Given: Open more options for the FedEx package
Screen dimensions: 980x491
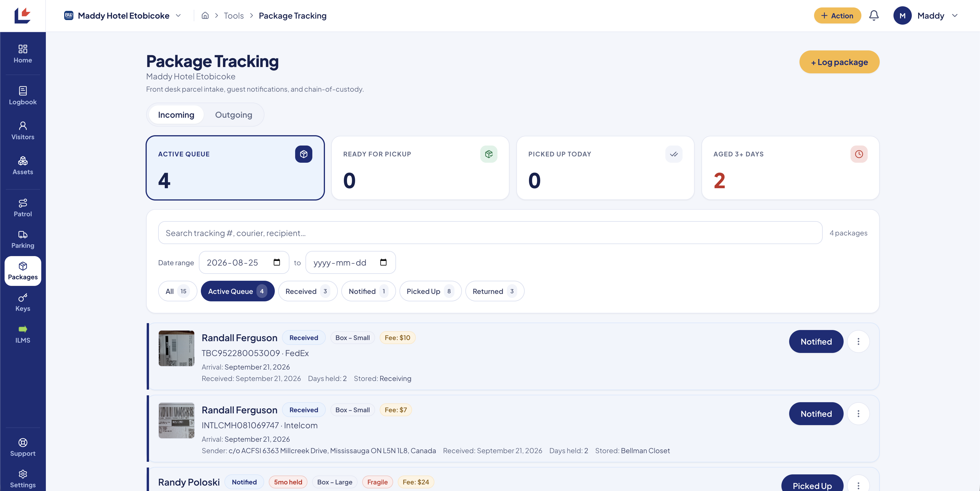Looking at the screenshot, I should (858, 341).
